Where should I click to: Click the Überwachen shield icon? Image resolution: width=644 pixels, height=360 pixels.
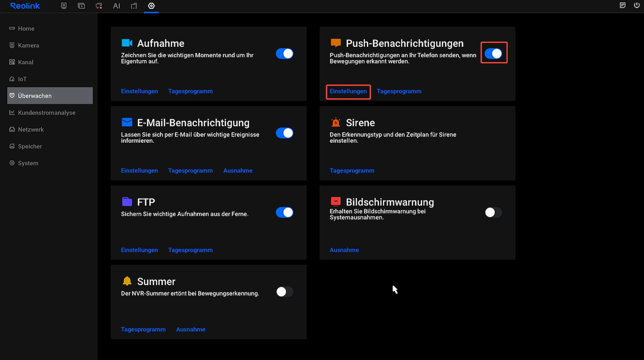pyautogui.click(x=12, y=96)
